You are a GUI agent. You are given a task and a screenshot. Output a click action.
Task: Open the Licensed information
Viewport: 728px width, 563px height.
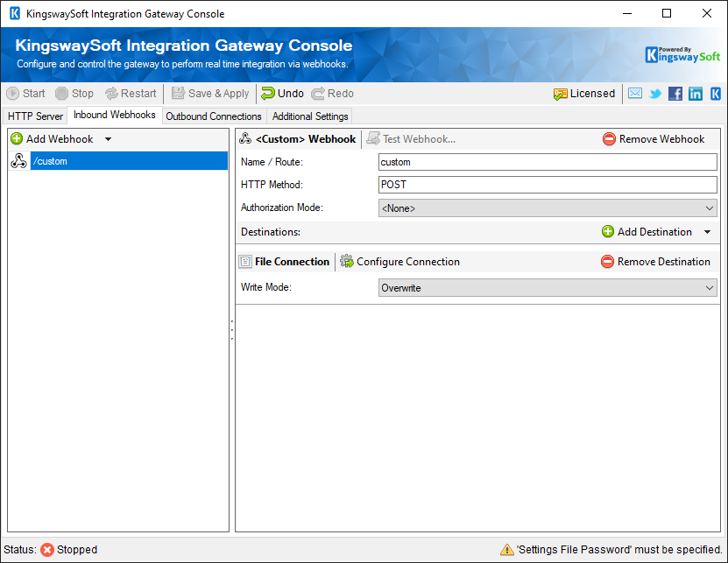(x=584, y=94)
